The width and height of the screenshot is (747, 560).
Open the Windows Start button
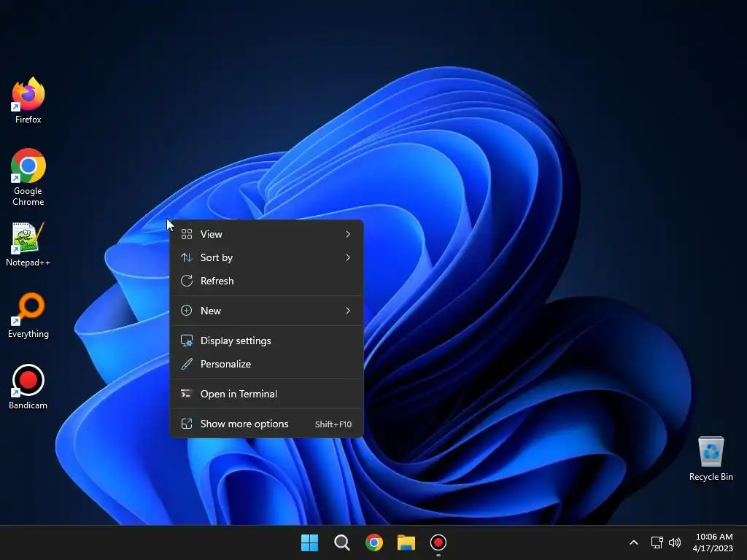pyautogui.click(x=309, y=542)
